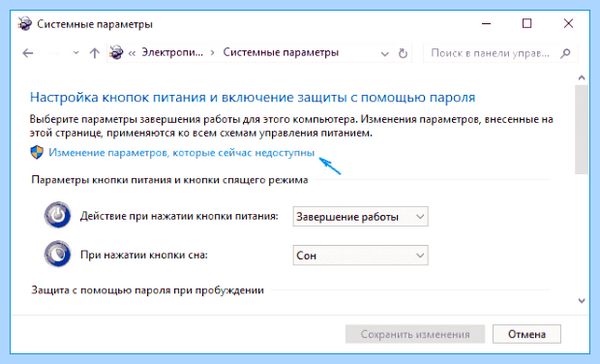Minimize the window
600x364 pixels.
coord(486,24)
